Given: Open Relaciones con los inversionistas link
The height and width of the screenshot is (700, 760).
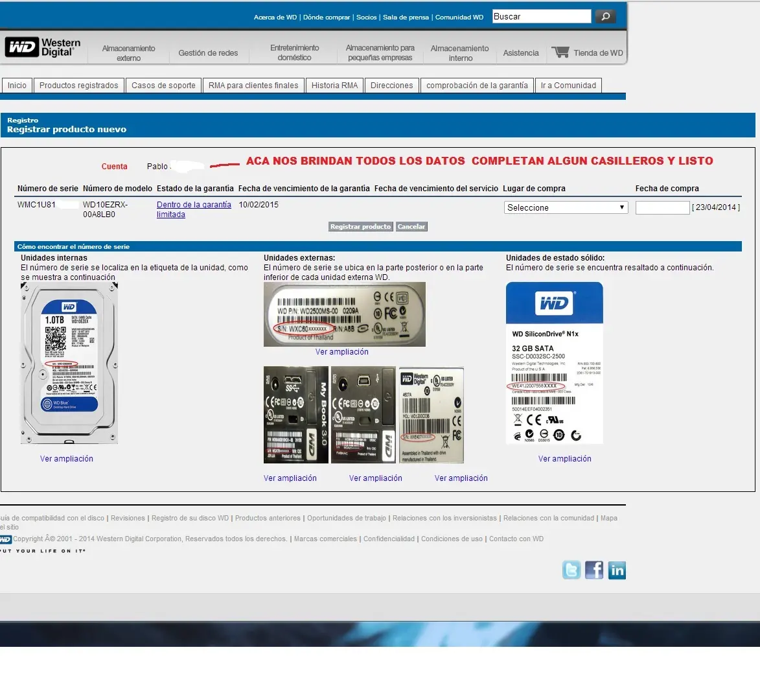Looking at the screenshot, I should [x=444, y=519].
